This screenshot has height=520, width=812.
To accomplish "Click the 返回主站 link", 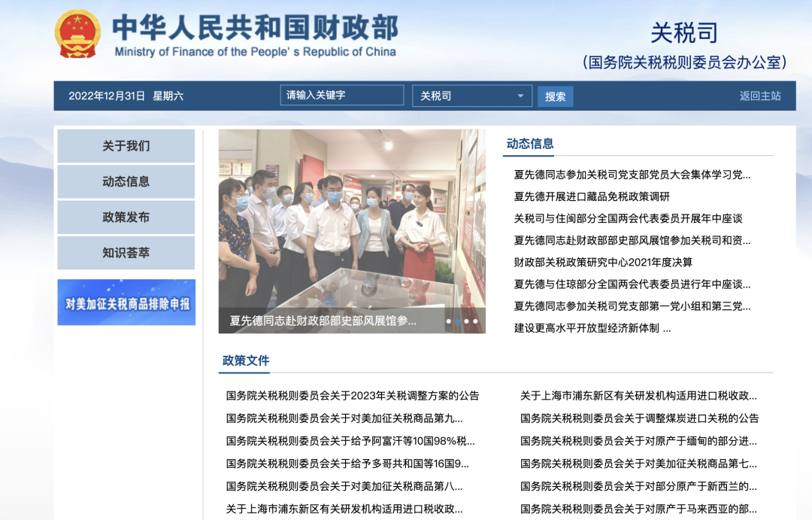I will (760, 96).
